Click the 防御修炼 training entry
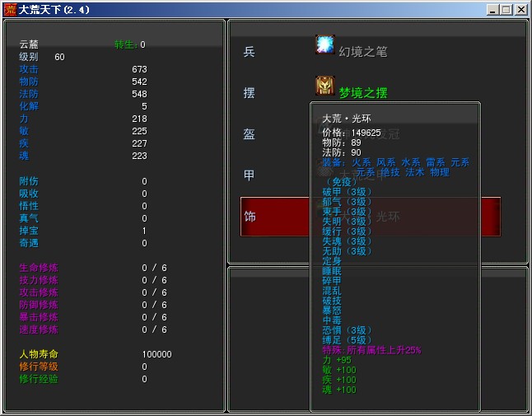The image size is (532, 416). 39,305
